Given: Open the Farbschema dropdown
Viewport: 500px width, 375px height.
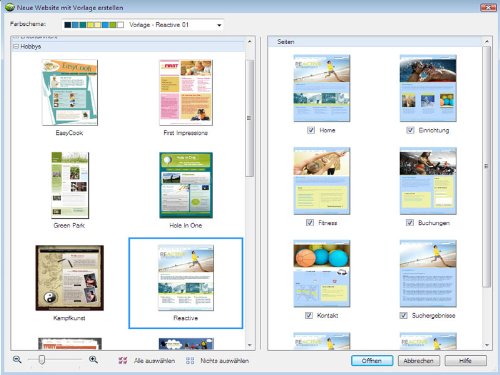Looking at the screenshot, I should [x=143, y=25].
